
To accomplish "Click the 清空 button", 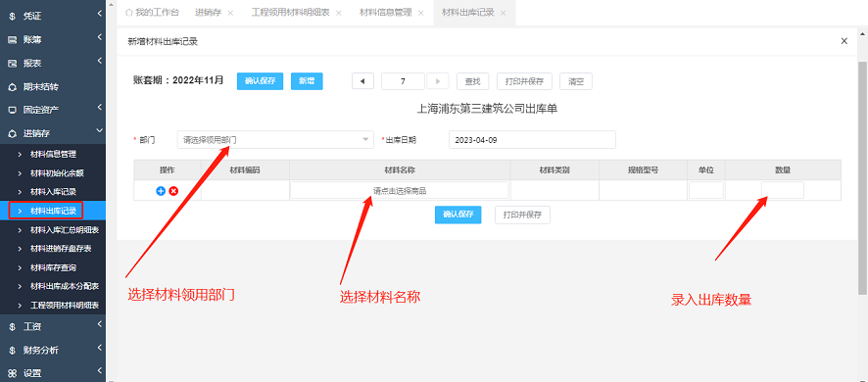I will point(576,81).
